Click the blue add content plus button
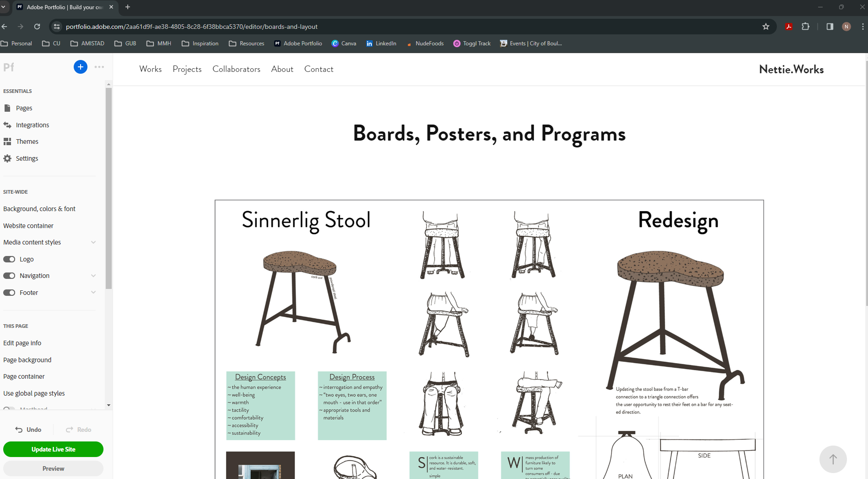The height and width of the screenshot is (479, 868). 80,67
